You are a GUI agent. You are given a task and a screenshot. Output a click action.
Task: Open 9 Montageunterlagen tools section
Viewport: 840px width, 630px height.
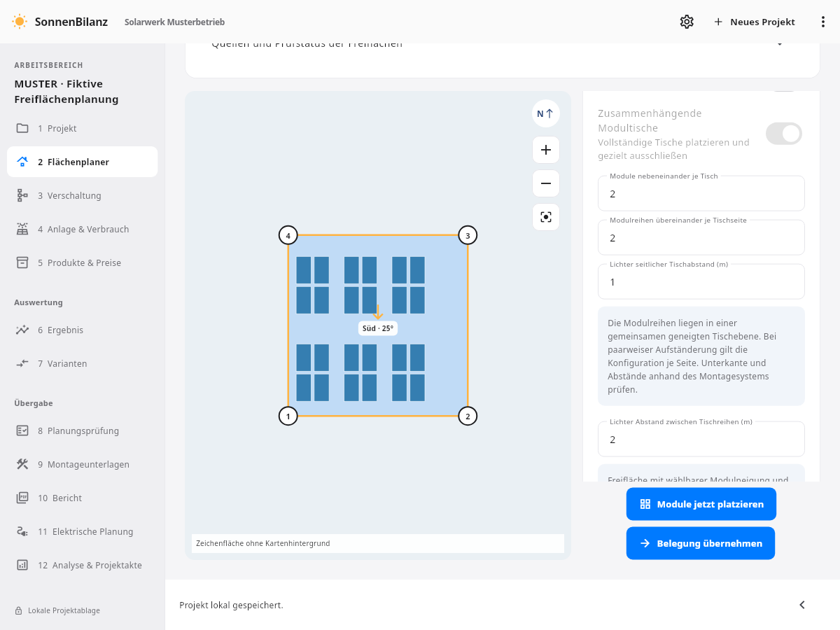tap(82, 464)
